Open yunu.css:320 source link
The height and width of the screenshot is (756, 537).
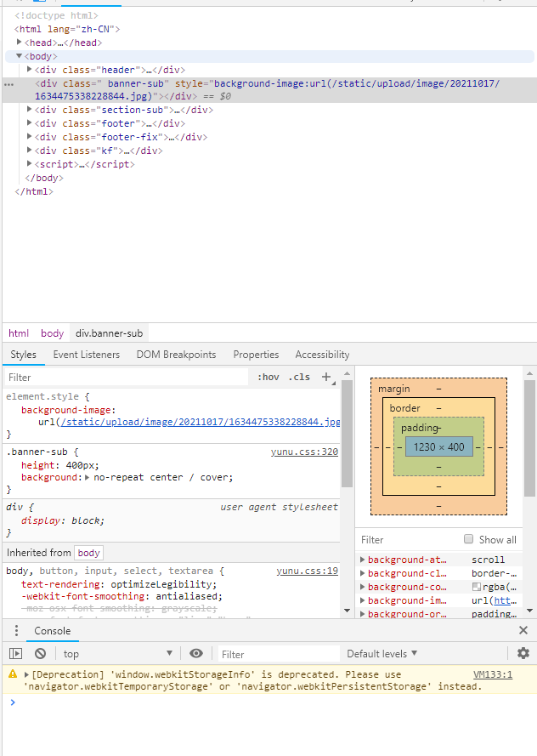(x=304, y=452)
